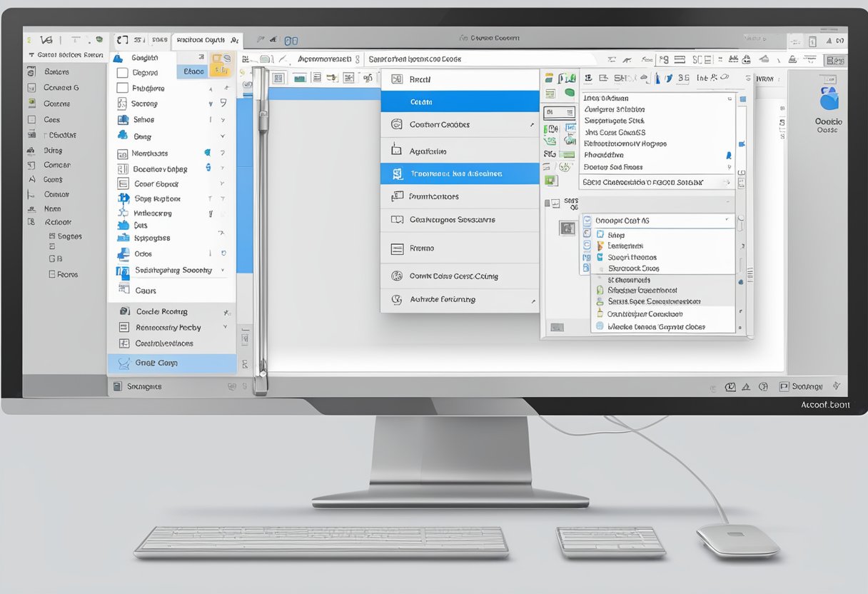Image resolution: width=868 pixels, height=594 pixels.
Task: Click the orange icon beside 'Eoriioerinatt' list item
Action: pos(600,246)
